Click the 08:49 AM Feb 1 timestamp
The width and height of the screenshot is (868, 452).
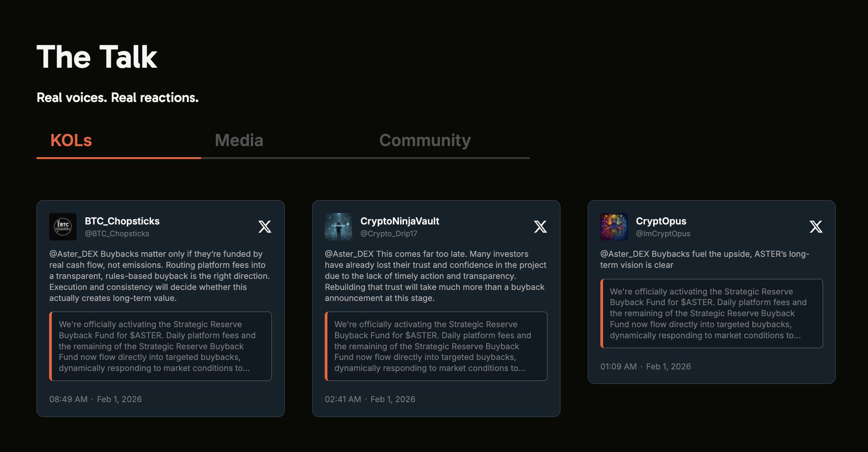pos(95,399)
